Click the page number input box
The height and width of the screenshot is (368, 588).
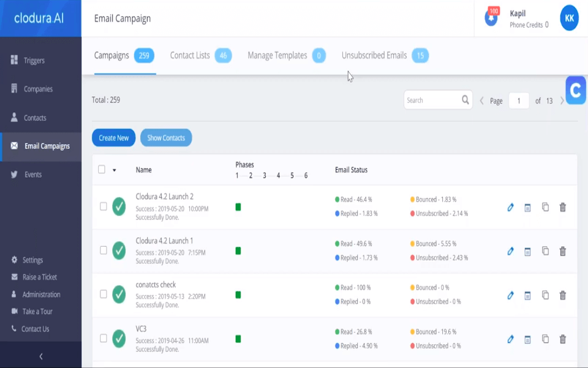(x=519, y=101)
